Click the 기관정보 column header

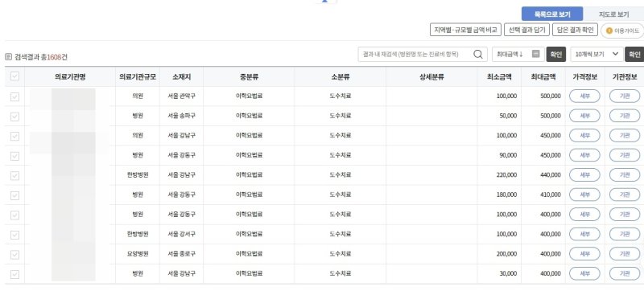coord(625,76)
